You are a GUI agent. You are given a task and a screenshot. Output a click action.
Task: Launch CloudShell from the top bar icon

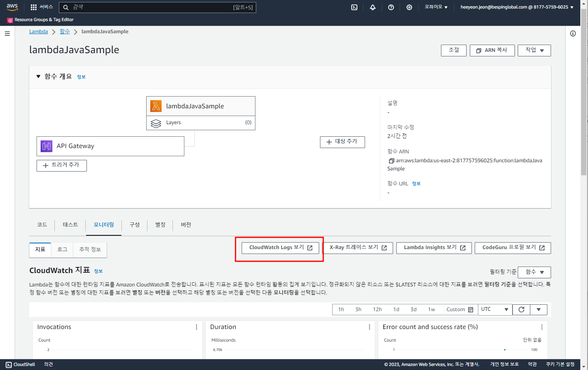(x=354, y=7)
